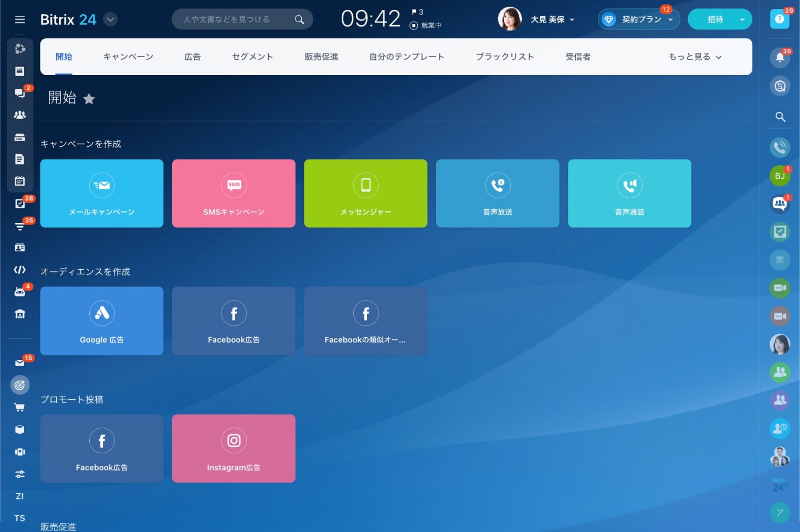Open the help question mark icon
The width and height of the screenshot is (800, 532).
pos(780,19)
